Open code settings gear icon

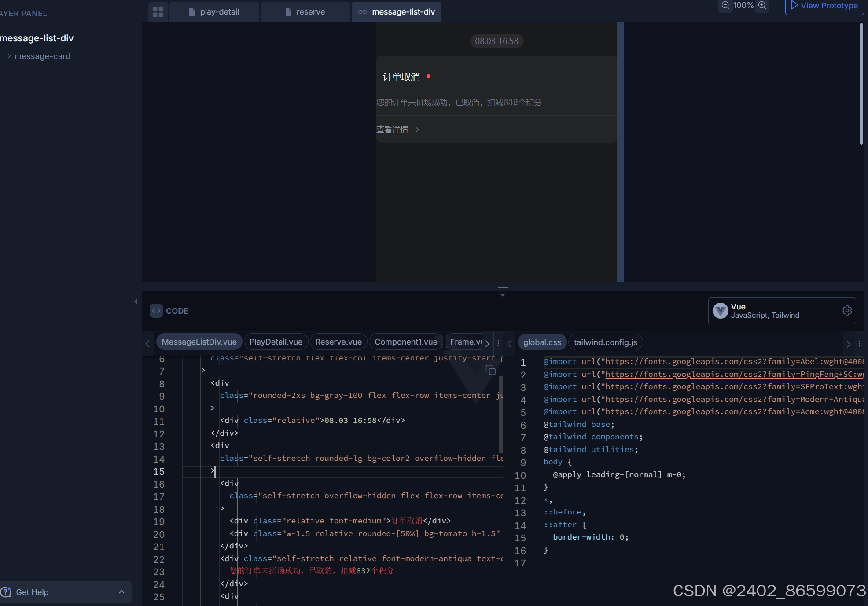(847, 311)
